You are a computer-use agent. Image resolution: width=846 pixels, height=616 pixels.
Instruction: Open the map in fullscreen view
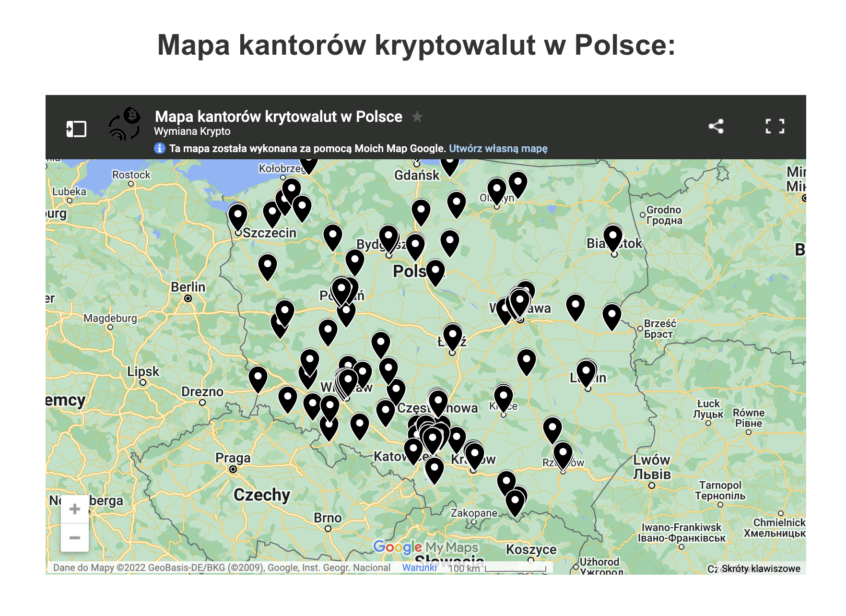click(x=775, y=126)
